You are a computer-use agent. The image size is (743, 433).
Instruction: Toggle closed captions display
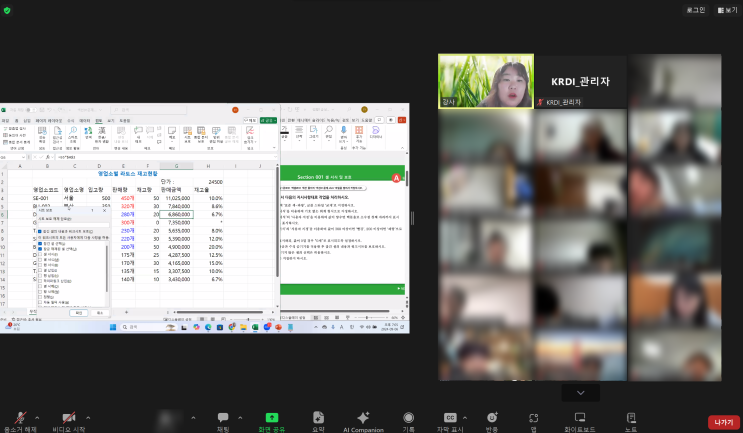pyautogui.click(x=450, y=418)
